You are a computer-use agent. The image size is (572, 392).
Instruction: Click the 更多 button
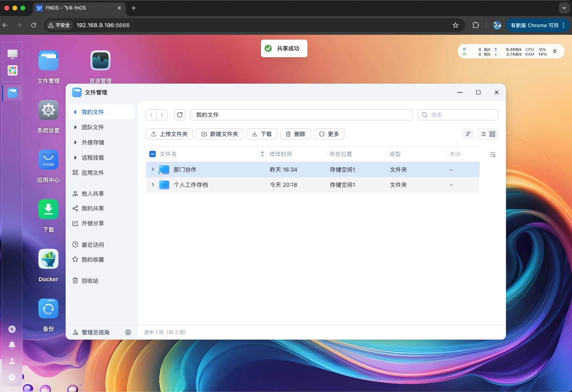pos(329,134)
